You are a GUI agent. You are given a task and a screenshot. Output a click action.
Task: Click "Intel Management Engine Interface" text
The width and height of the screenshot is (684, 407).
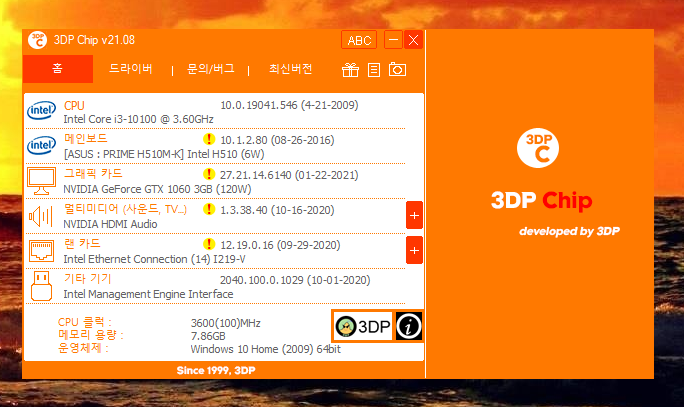click(148, 294)
